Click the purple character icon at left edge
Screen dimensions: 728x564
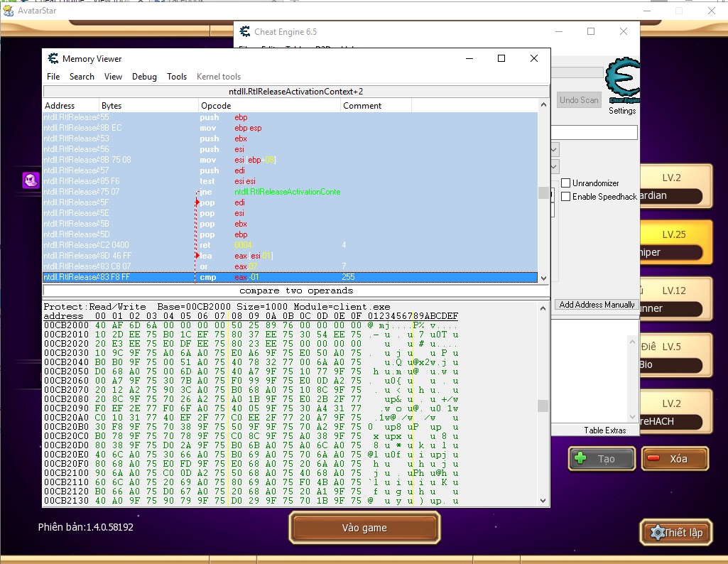click(31, 180)
